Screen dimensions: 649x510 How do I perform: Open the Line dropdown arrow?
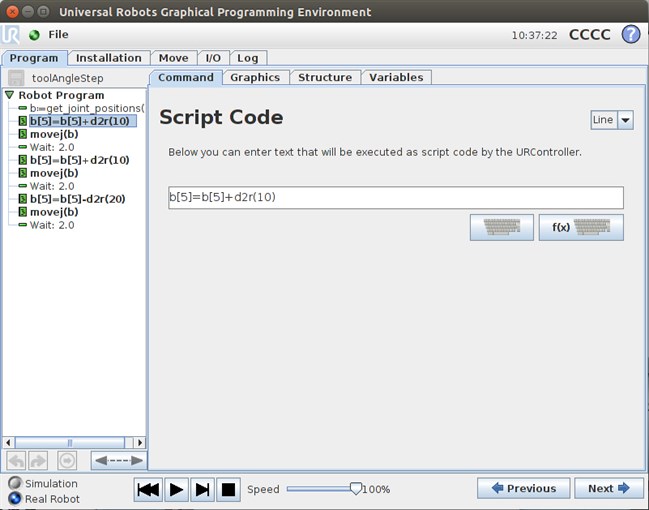625,120
